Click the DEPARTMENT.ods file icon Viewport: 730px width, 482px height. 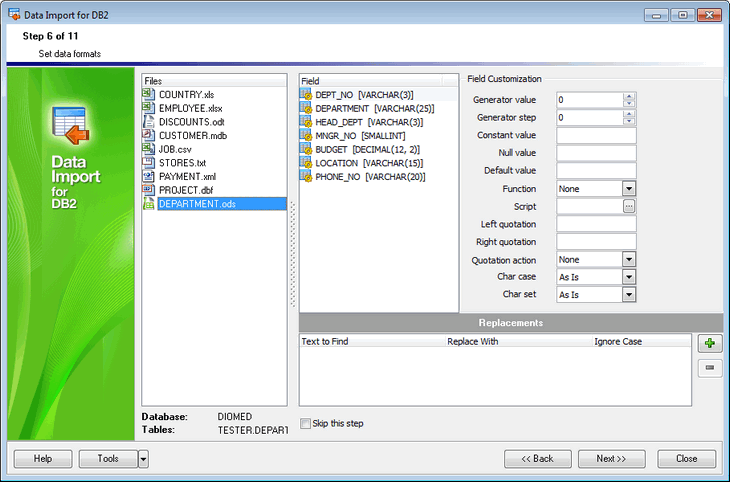149,204
